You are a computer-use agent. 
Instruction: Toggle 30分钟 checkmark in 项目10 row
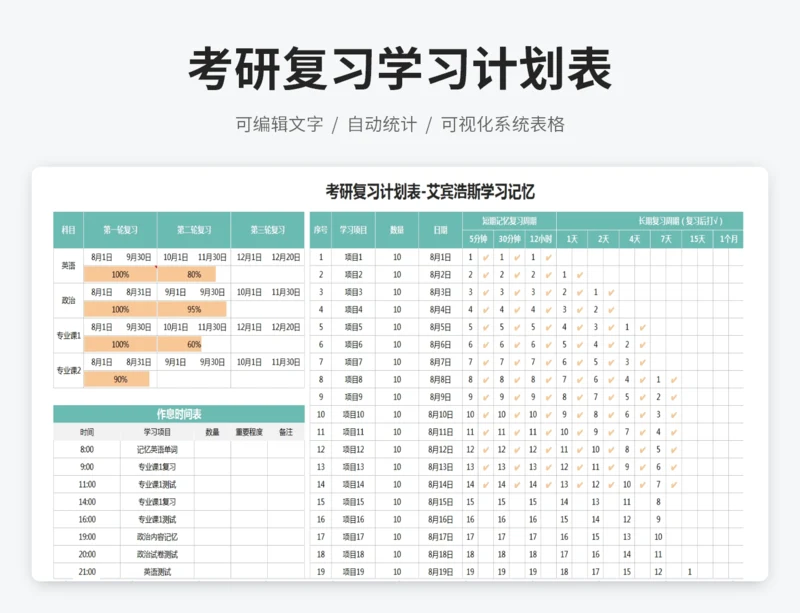[517, 414]
